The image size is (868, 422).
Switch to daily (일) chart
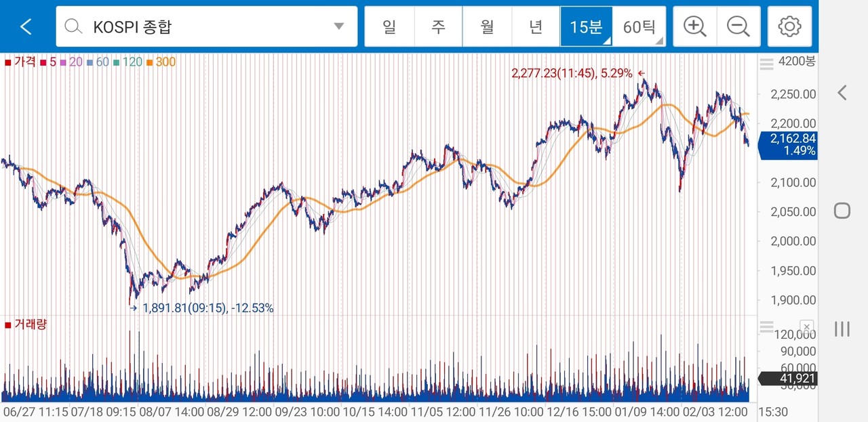389,26
